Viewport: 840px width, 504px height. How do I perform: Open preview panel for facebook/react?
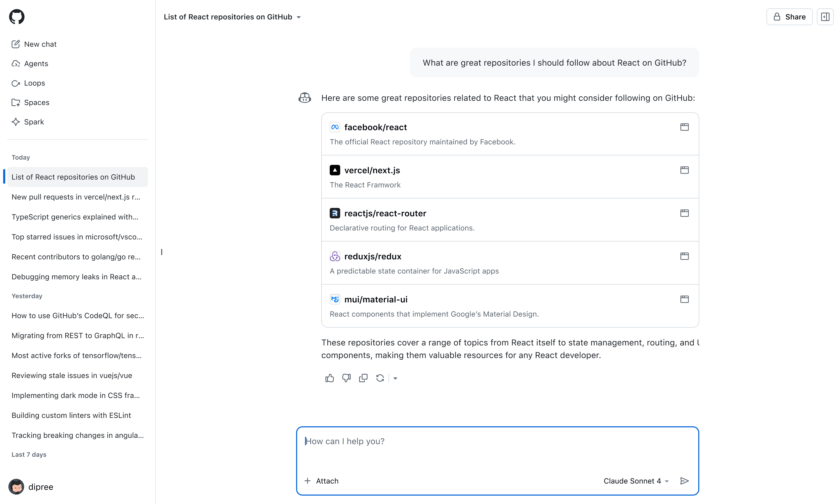click(x=685, y=127)
